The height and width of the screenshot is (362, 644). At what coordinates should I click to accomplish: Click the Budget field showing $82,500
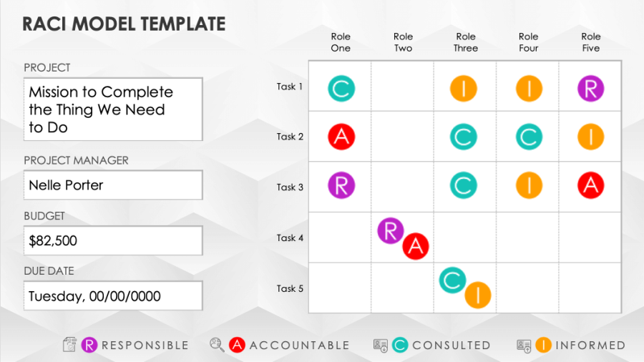(113, 241)
